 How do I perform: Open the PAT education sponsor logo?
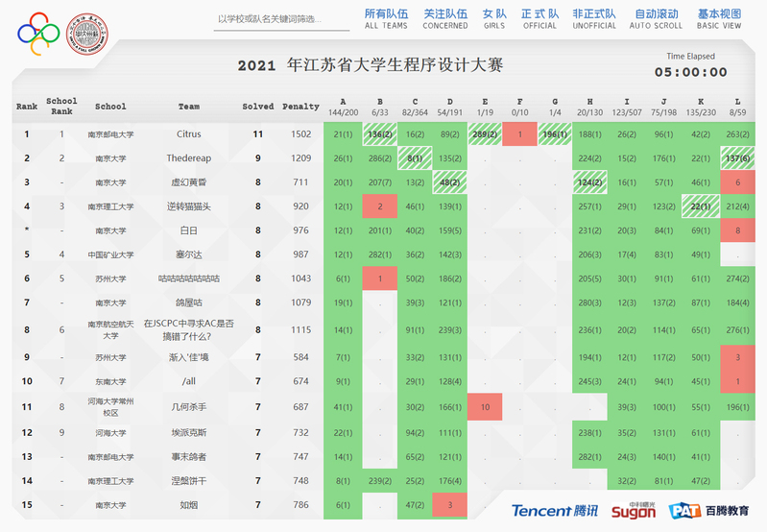(x=710, y=511)
